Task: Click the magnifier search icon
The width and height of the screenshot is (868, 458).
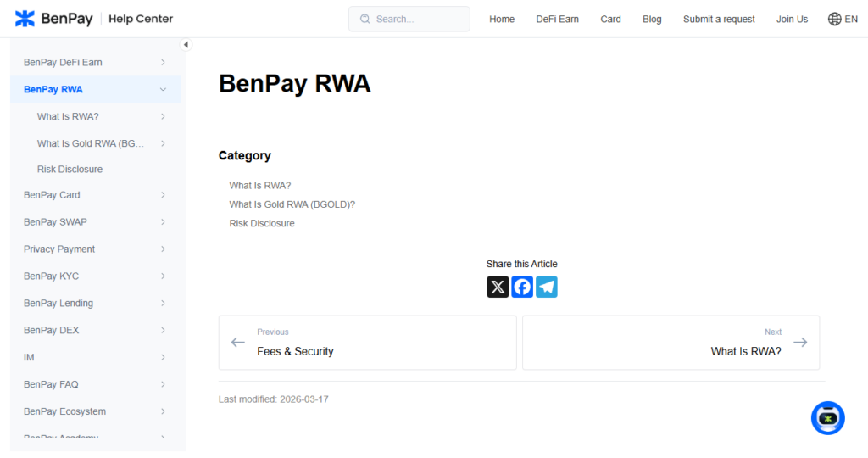Action: 364,19
